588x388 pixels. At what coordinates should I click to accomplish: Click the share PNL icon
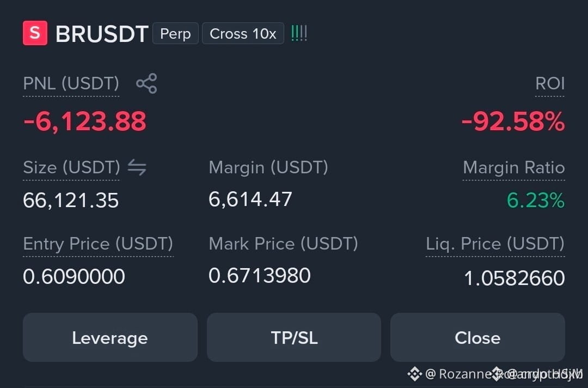pos(146,83)
